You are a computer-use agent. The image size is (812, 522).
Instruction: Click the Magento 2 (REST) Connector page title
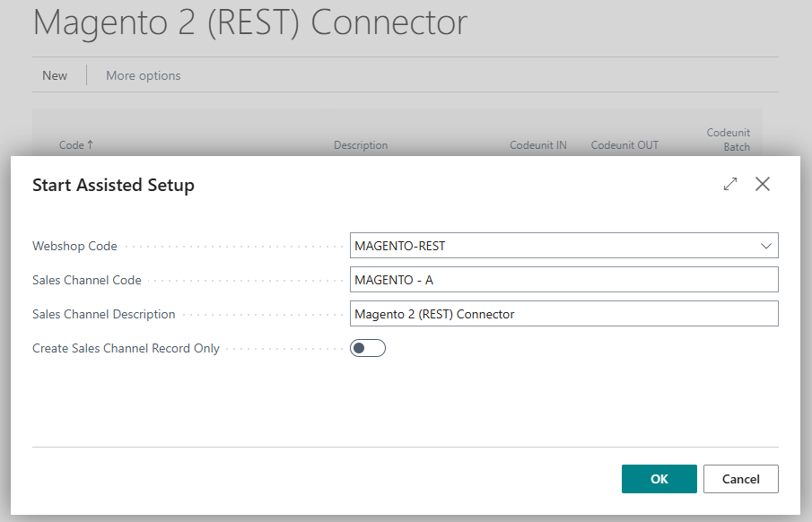250,22
